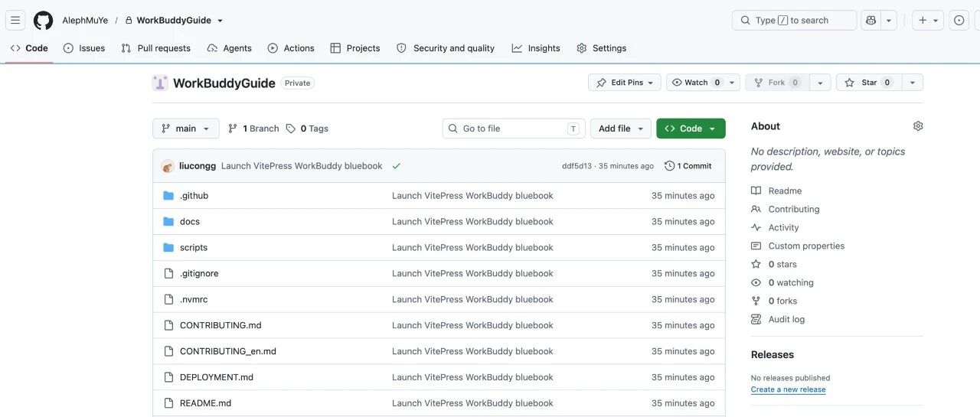Expand the Copilot dropdown arrow
This screenshot has width=980, height=417.
coord(889,21)
